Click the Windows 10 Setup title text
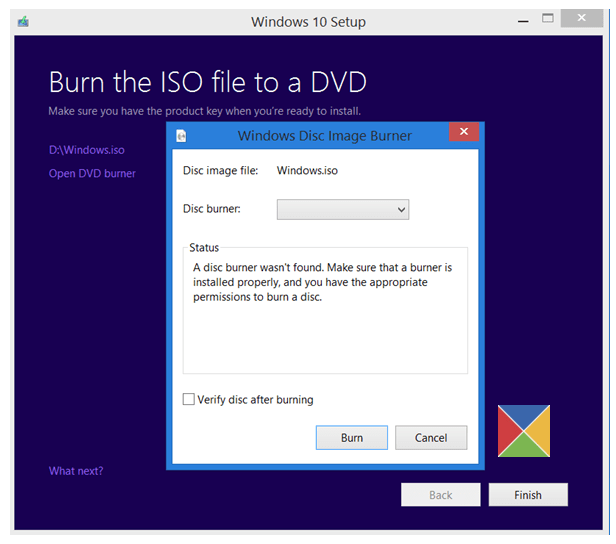The width and height of the screenshot is (616, 544). [x=308, y=22]
